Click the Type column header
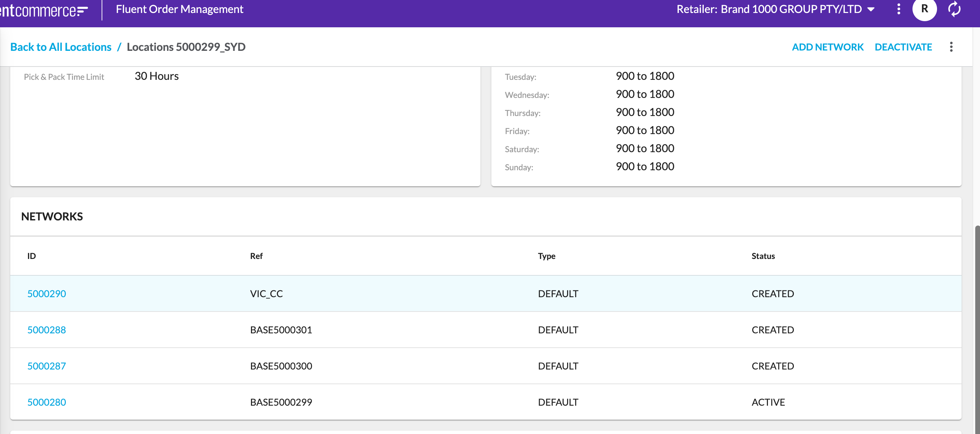Viewport: 980px width, 434px height. 546,256
